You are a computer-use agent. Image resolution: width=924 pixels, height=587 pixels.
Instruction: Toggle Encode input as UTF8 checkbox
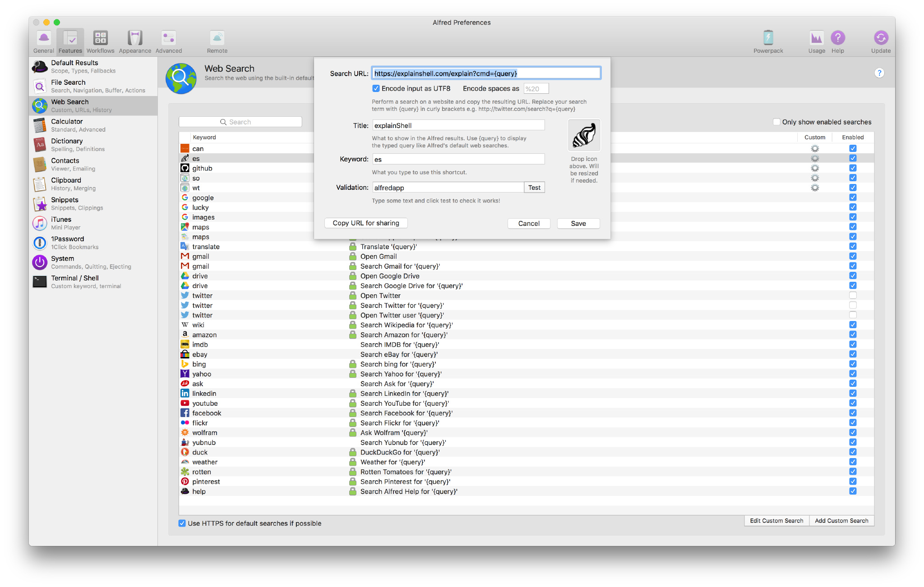tap(376, 88)
